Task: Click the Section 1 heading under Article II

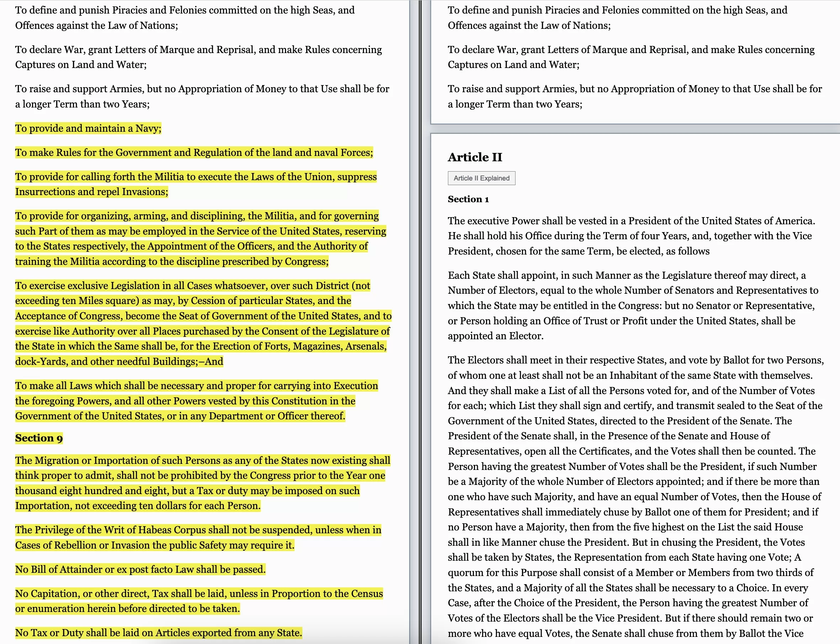Action: pyautogui.click(x=468, y=199)
